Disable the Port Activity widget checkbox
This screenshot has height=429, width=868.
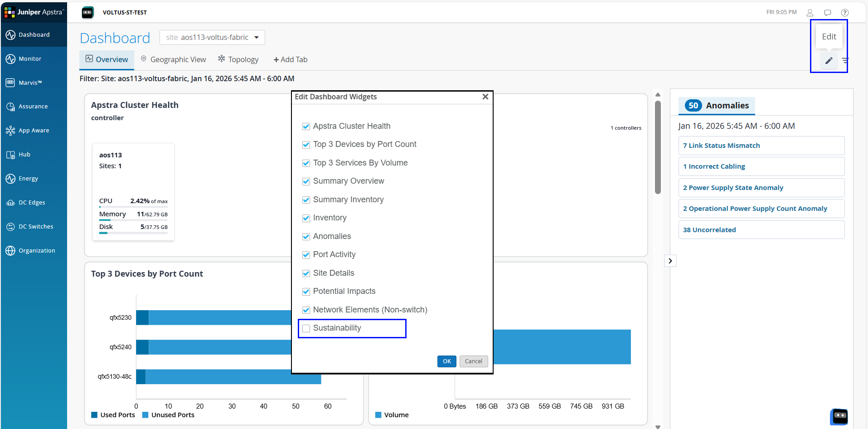point(306,255)
